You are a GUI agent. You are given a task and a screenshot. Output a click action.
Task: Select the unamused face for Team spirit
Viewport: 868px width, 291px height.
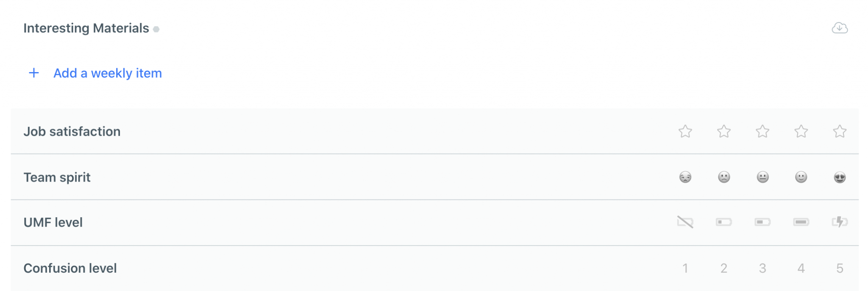point(685,177)
